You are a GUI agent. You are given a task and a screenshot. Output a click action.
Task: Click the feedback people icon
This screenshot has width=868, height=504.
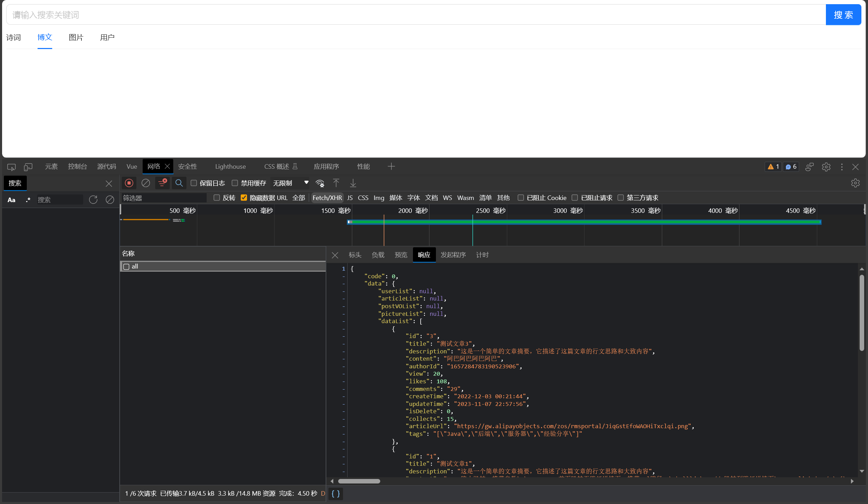coord(810,167)
